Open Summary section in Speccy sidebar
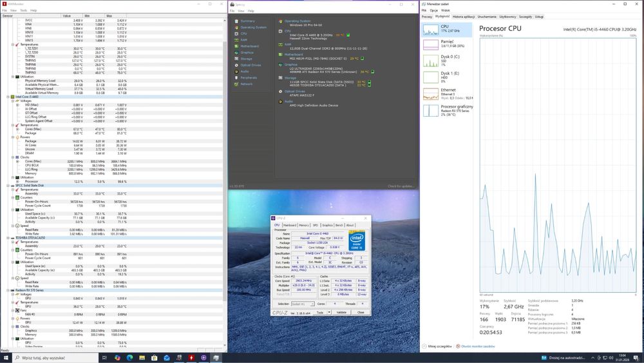644x363 pixels. 248,21
